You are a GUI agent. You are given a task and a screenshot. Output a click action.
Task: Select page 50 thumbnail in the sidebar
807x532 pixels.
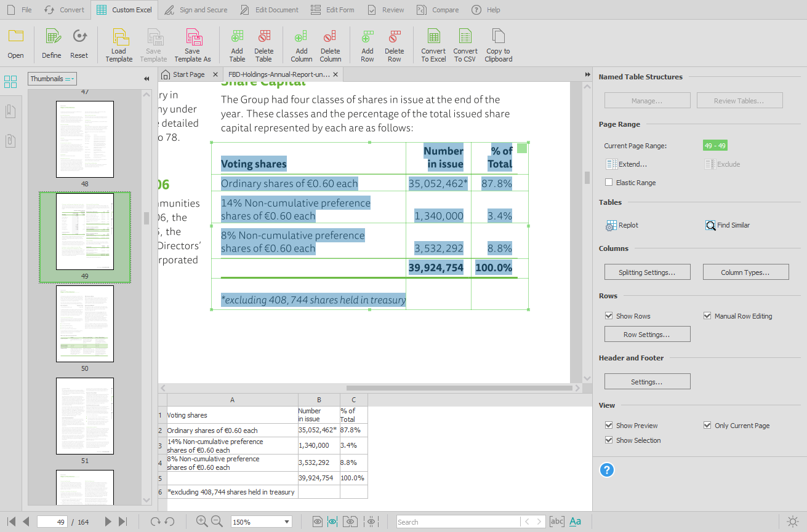(84, 324)
